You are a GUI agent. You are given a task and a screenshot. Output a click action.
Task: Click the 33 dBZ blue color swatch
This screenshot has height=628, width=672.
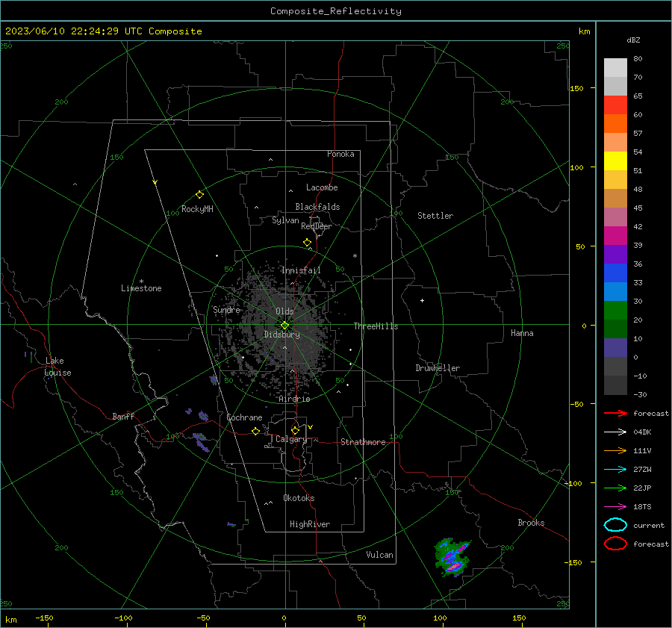click(x=615, y=273)
